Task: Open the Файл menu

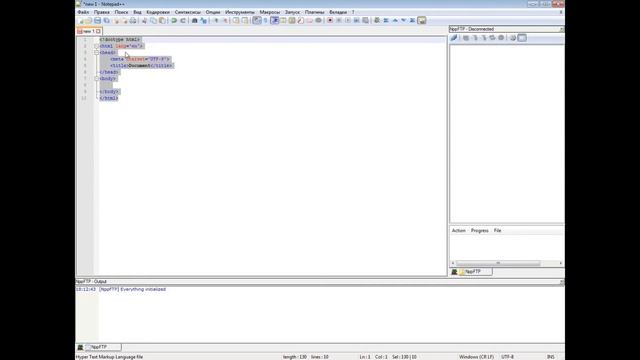Action: point(83,12)
